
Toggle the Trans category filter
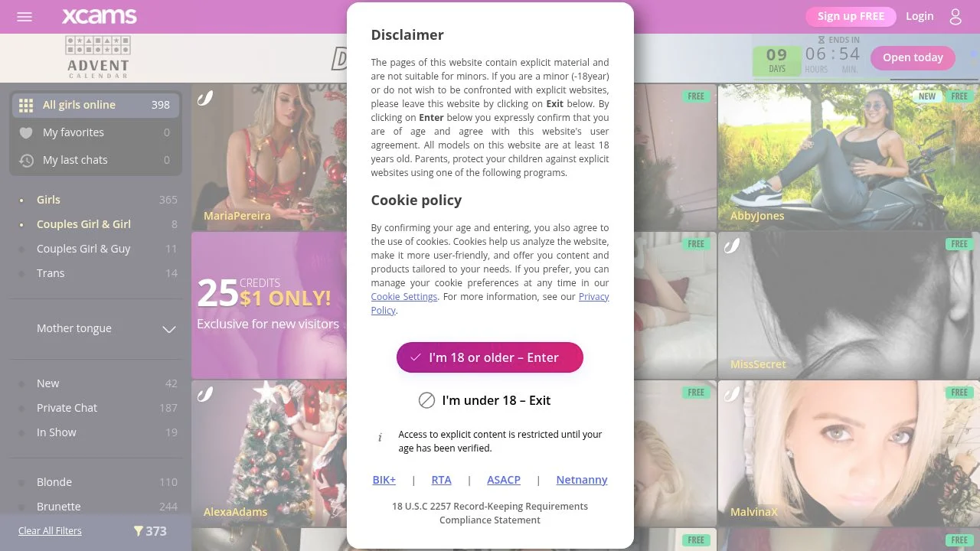click(x=99, y=273)
